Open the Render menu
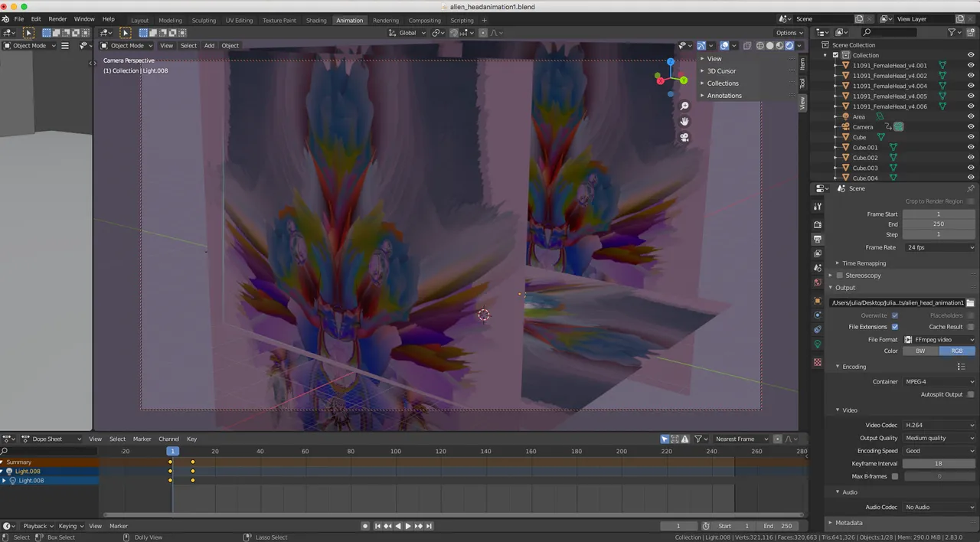 click(x=57, y=18)
